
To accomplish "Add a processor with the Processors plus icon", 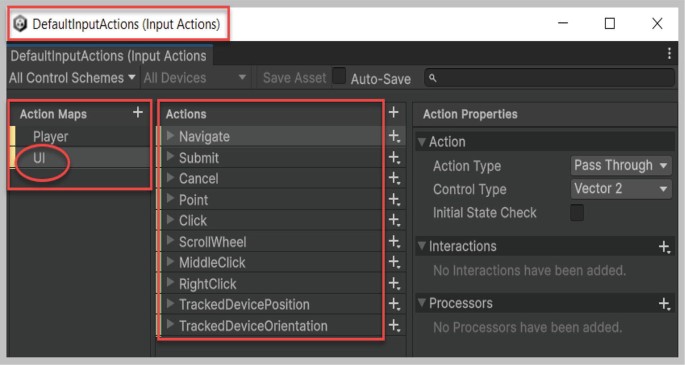I will click(664, 304).
